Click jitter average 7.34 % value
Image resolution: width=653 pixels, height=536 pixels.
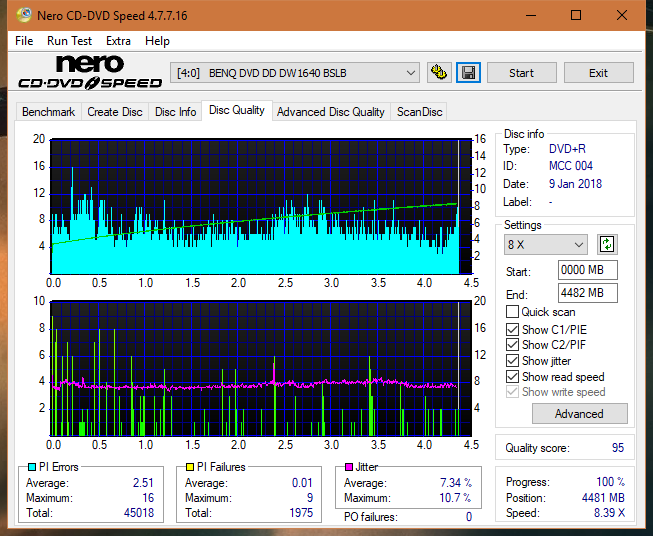pyautogui.click(x=456, y=483)
